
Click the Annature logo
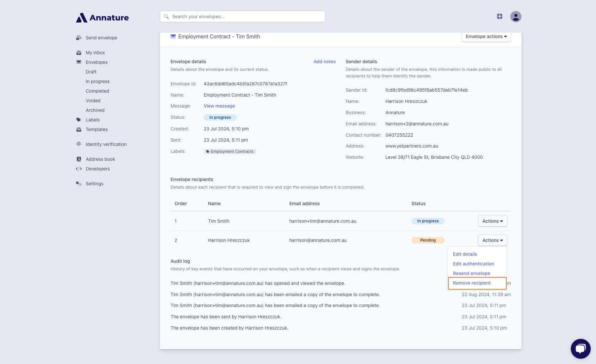coord(102,18)
